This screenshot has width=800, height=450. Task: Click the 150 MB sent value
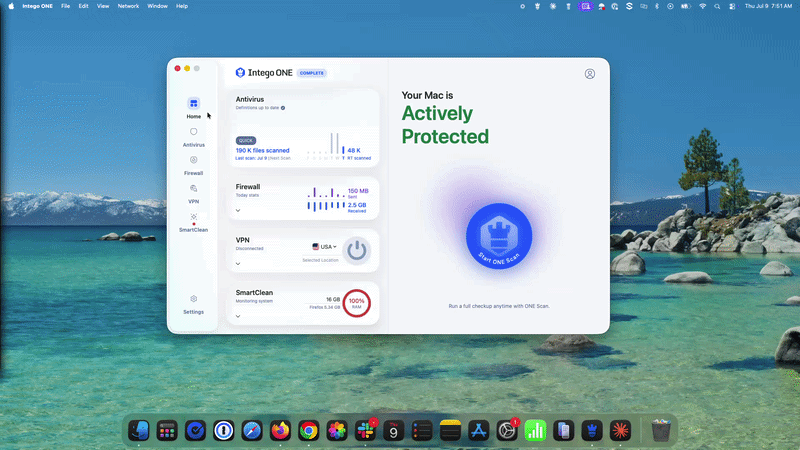coord(358,193)
